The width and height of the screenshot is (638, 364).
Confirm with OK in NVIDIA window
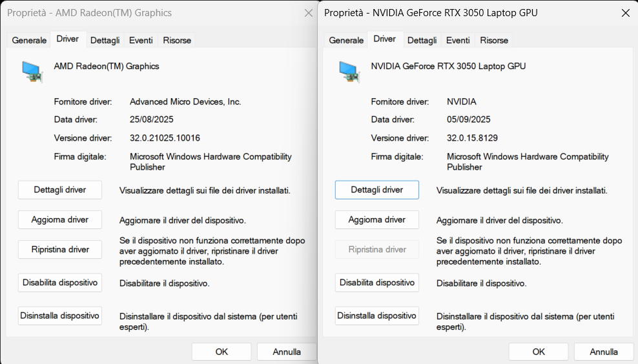pos(538,352)
